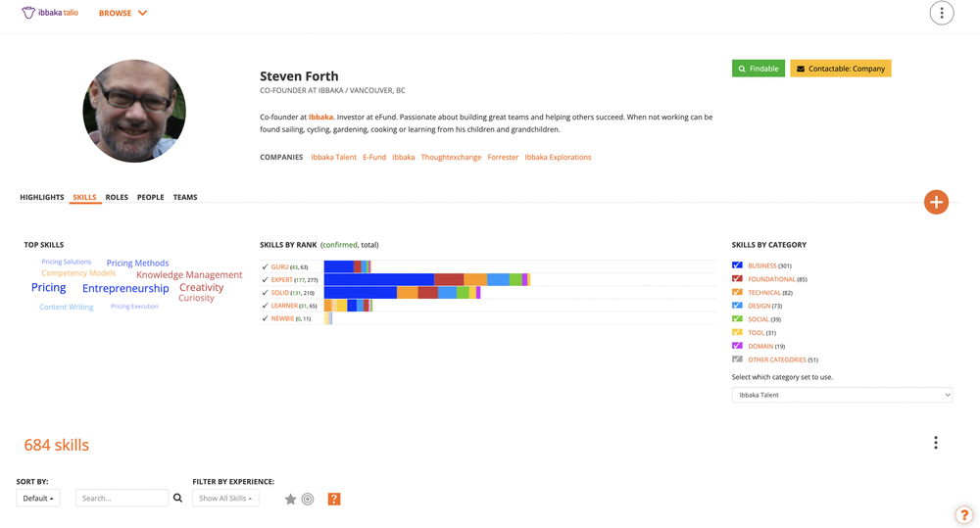The height and width of the screenshot is (528, 980).
Task: Select Knowledge Management skill word
Action: click(x=189, y=275)
